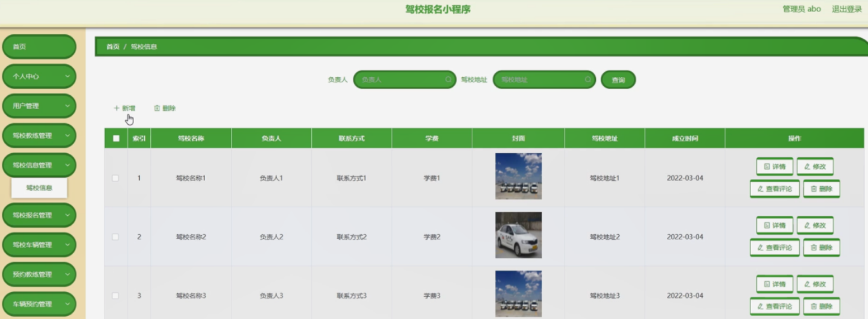
Task: Click 学费 column header
Action: (x=432, y=139)
